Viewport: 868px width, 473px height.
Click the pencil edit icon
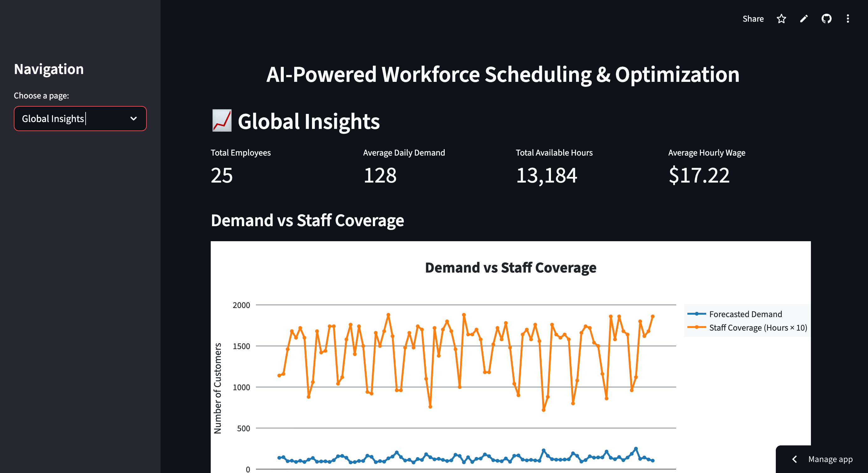[804, 19]
